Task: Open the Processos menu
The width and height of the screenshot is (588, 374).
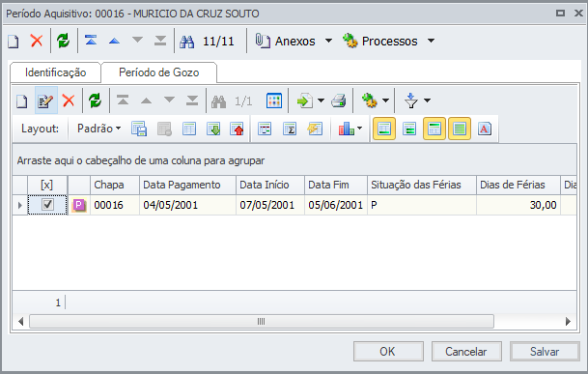Action: [388, 41]
